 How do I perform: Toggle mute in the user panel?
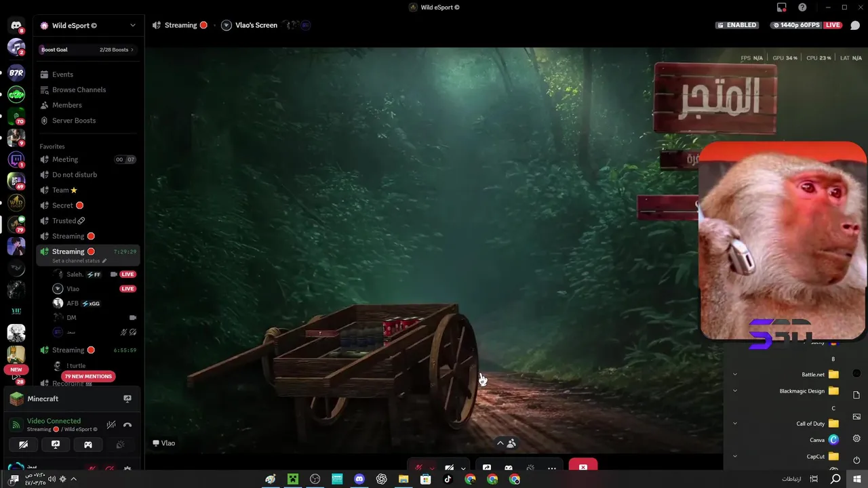[92, 468]
